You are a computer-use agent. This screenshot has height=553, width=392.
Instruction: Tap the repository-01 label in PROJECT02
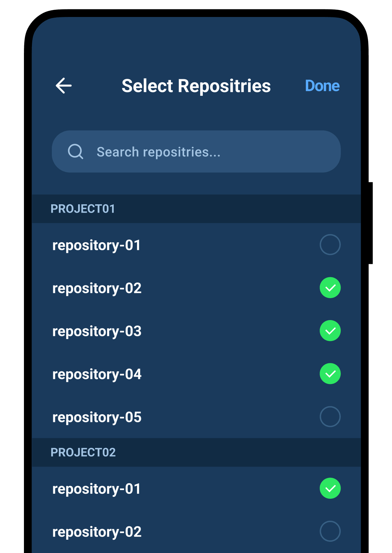(96, 489)
